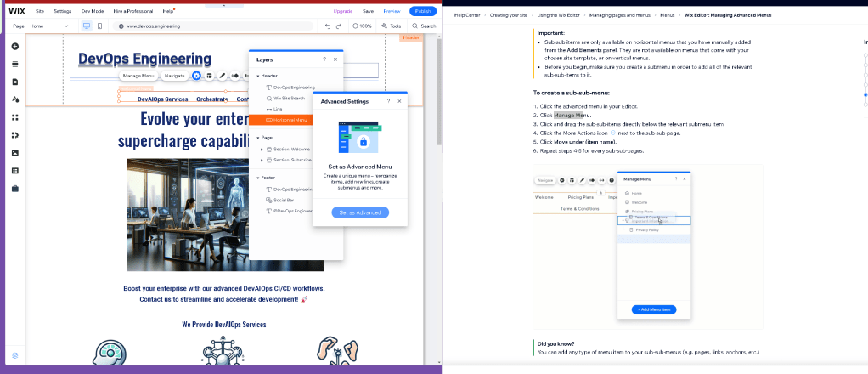Close the Layers panel

[x=335, y=59]
